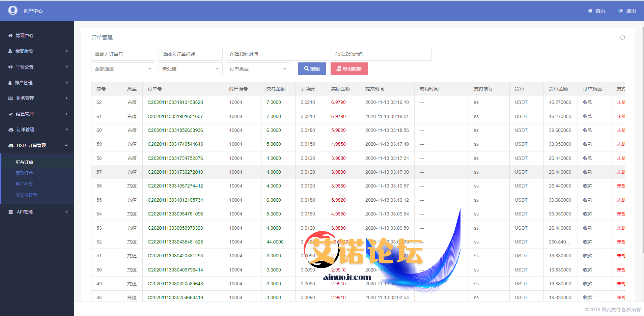Click the refresh icon in 订单管理 panel
Image resolution: width=644 pixels, height=316 pixels.
pos(622,37)
